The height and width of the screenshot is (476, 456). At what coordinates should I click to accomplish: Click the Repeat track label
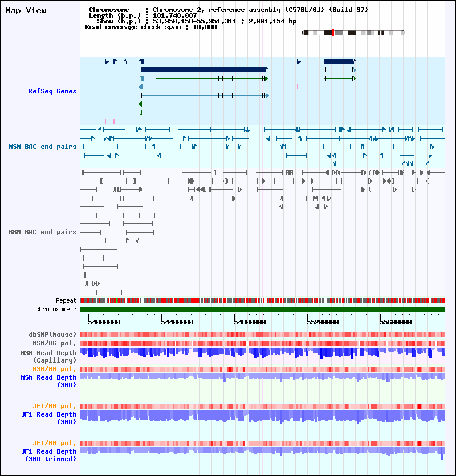click(x=66, y=300)
